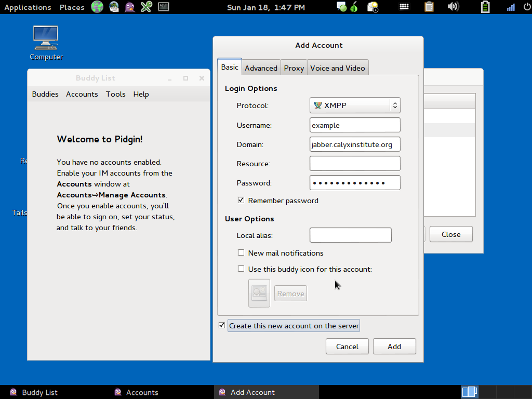Image resolution: width=532 pixels, height=399 pixels.
Task: Launch the Terminal from the top panel
Action: point(164,7)
